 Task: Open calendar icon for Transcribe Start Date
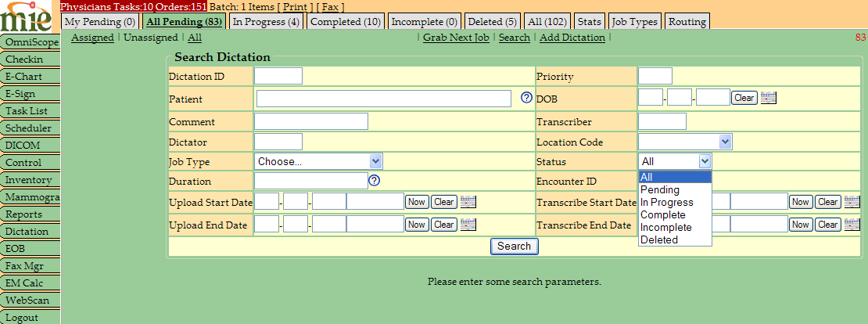coord(852,202)
